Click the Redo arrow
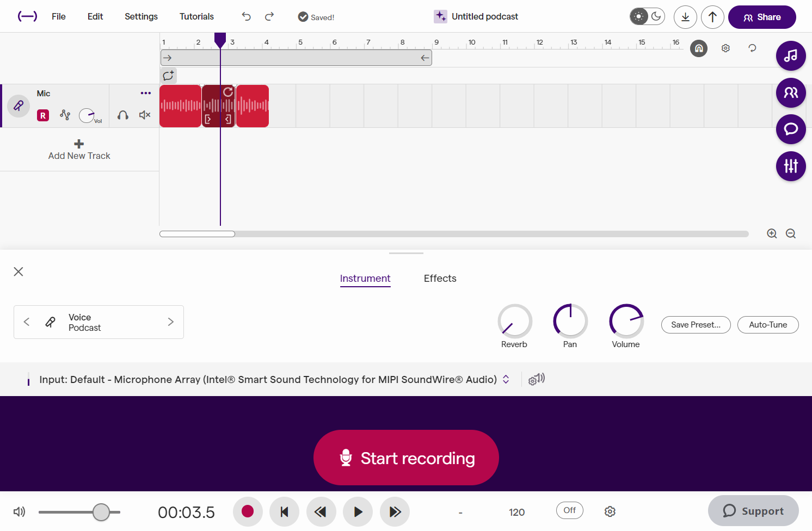Screen dimensions: 812x531 coord(269,16)
